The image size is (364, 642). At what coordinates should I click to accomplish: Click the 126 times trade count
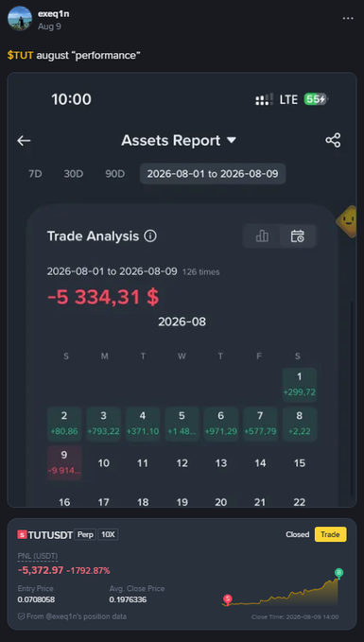tap(201, 272)
